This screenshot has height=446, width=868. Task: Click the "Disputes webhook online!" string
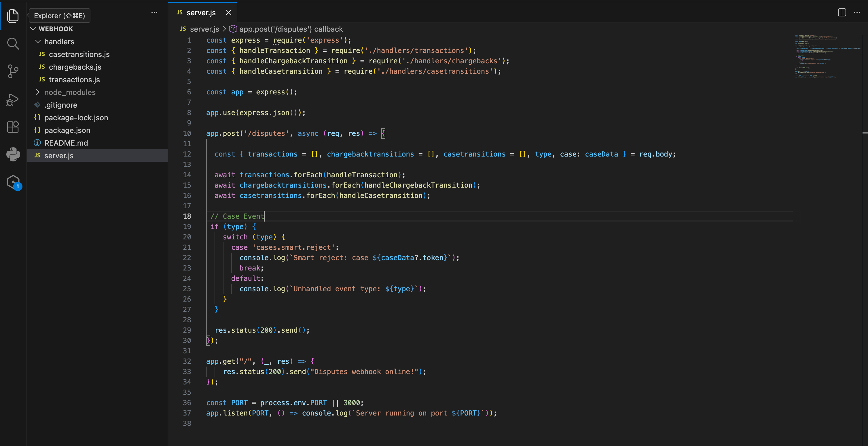click(x=364, y=371)
